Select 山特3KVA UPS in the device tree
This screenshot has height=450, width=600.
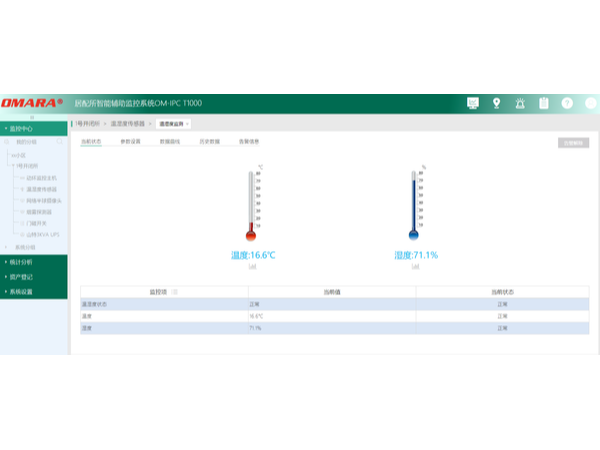tap(43, 232)
